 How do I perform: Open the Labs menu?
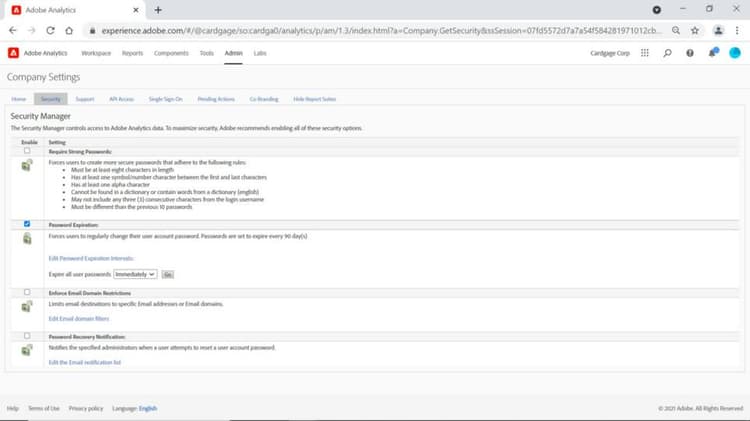pos(260,53)
